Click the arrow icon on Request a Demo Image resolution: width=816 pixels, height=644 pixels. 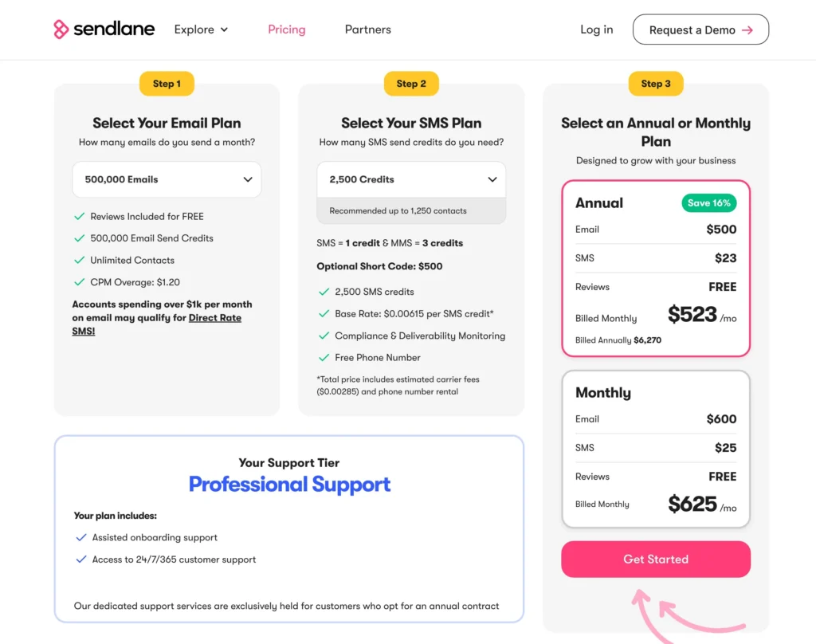click(x=747, y=29)
